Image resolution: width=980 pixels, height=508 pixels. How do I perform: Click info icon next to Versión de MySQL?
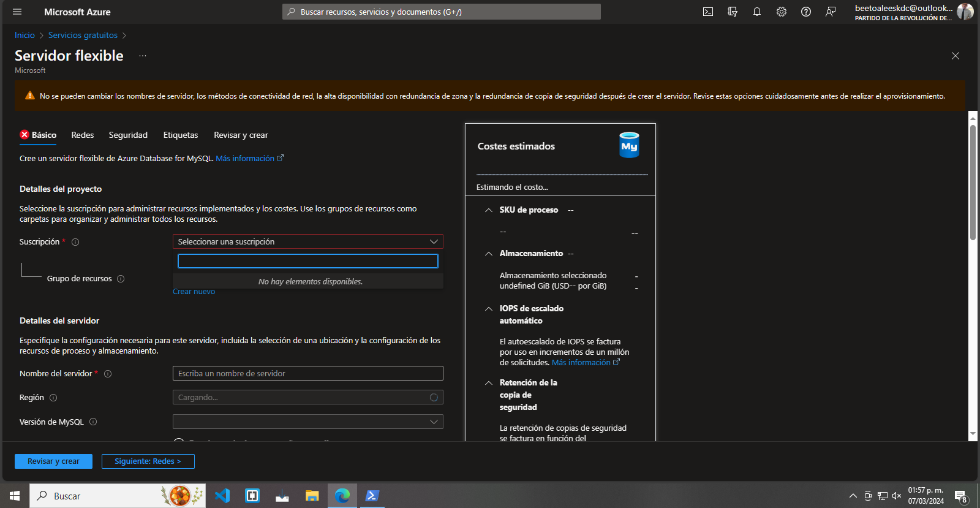93,422
